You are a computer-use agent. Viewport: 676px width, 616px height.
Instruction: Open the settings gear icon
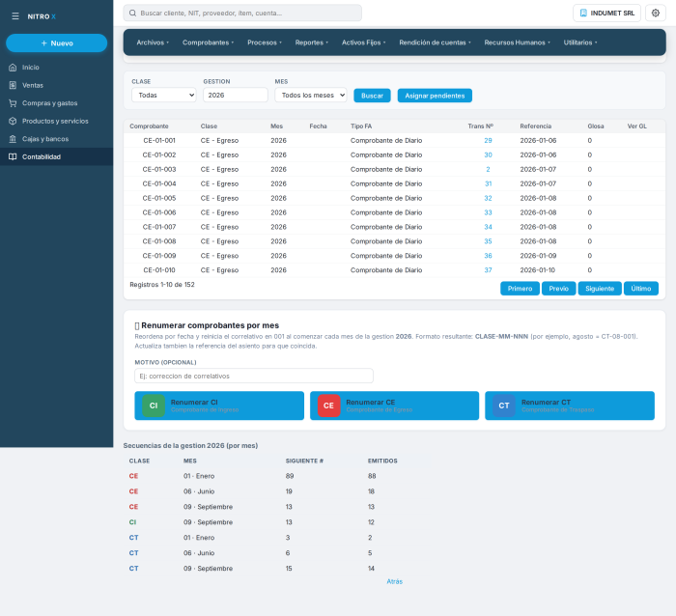[656, 13]
